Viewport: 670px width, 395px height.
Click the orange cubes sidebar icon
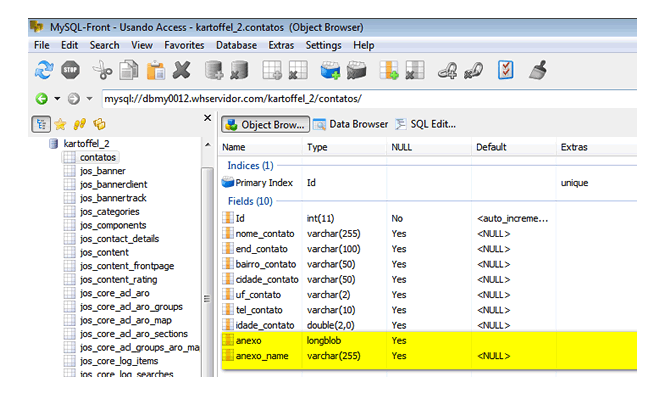point(99,124)
